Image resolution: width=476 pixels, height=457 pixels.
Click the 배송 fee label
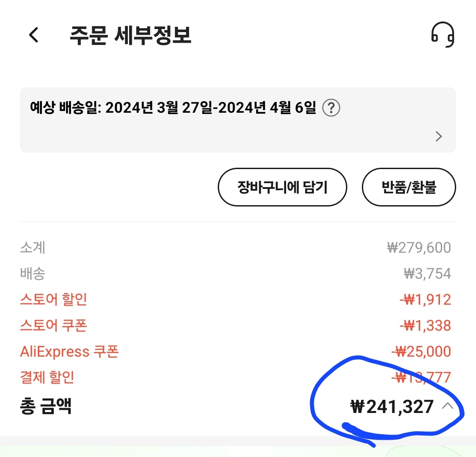tap(33, 273)
